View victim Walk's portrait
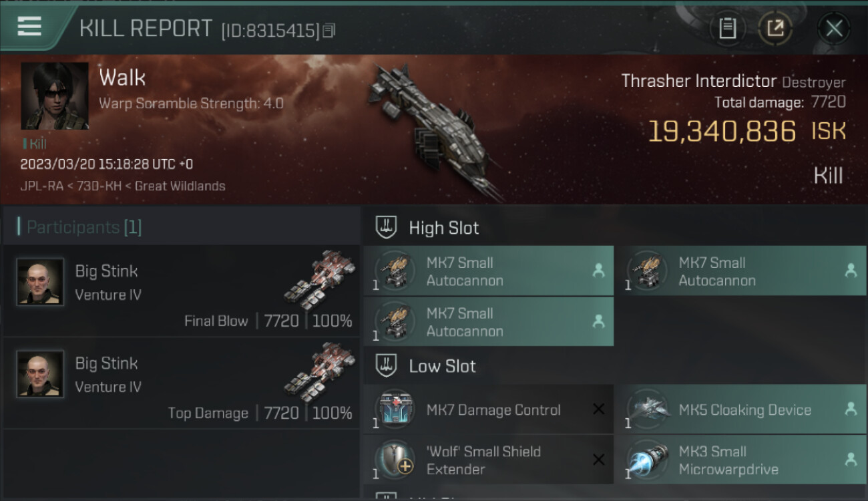 [55, 96]
